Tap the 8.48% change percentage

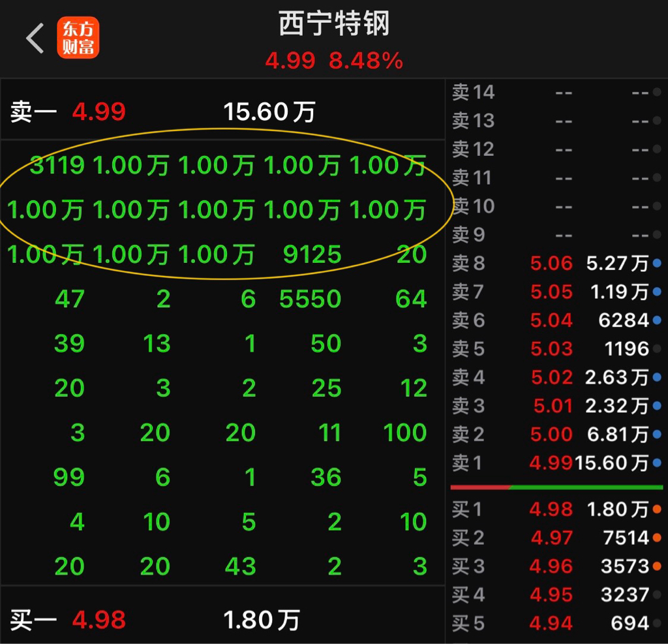click(366, 61)
